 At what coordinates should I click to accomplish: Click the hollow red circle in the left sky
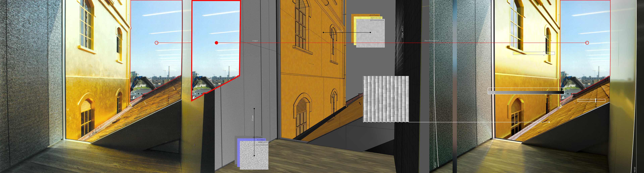(x=156, y=43)
